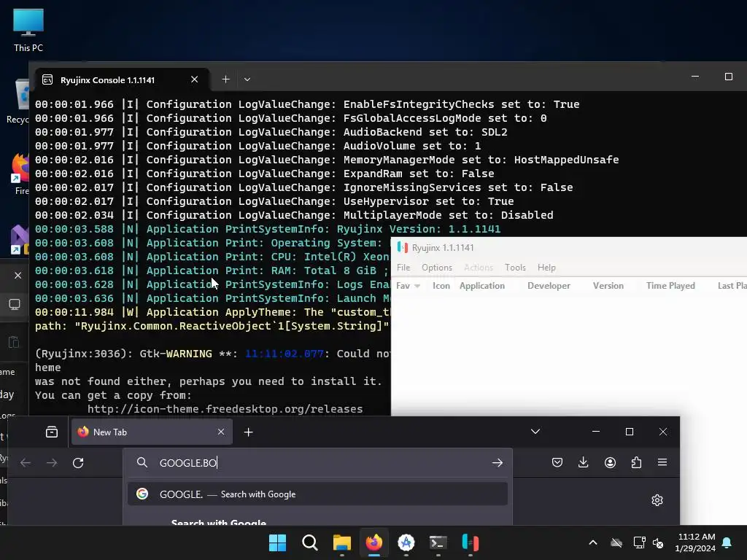Open Firefox downloads panel
Screen dimensions: 747x560
point(583,462)
